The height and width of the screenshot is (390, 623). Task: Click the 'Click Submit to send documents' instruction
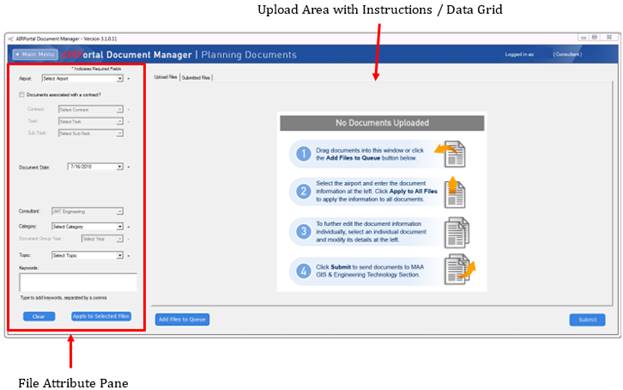(370, 271)
